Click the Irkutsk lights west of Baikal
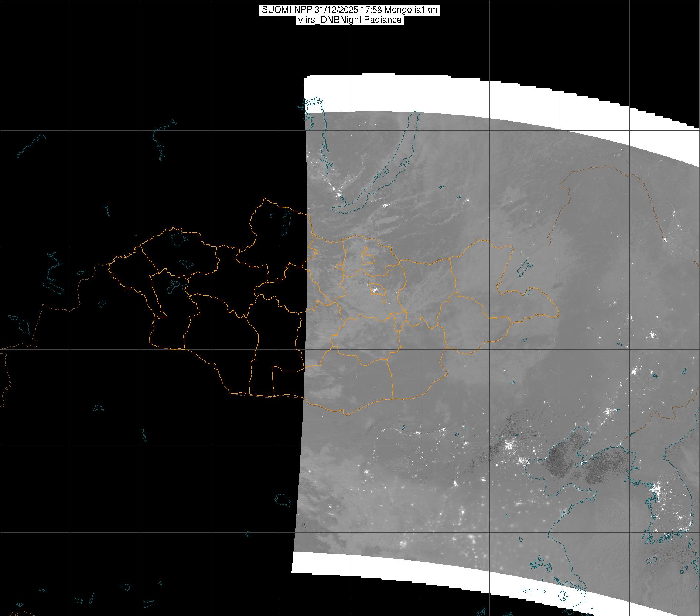Screen dimensions: 700x616 point(338,193)
